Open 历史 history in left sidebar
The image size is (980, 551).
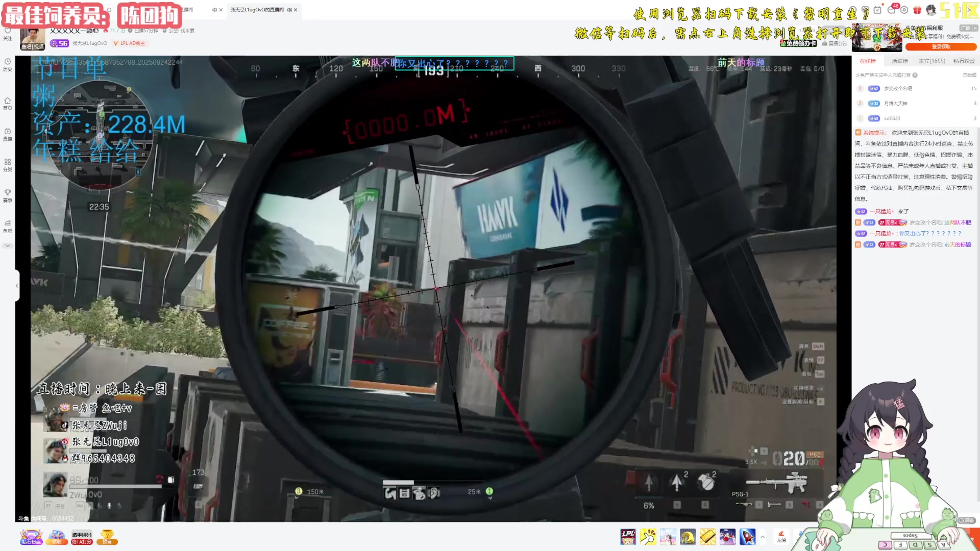pyautogui.click(x=8, y=65)
